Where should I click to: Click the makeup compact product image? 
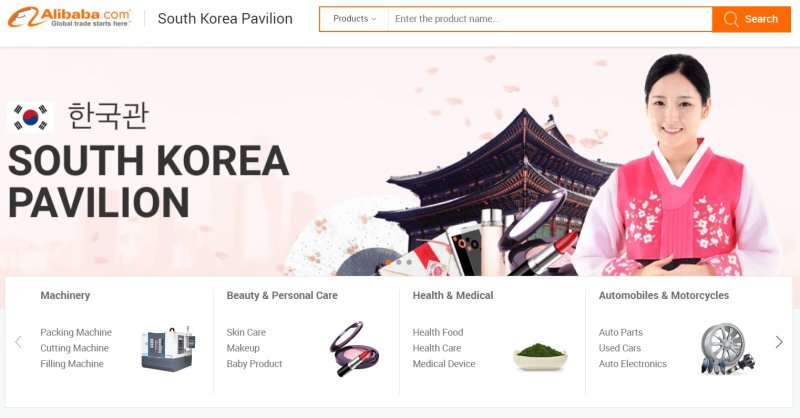coord(354,348)
